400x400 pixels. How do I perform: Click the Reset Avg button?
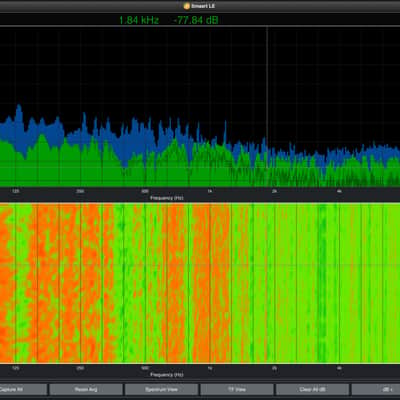86,389
